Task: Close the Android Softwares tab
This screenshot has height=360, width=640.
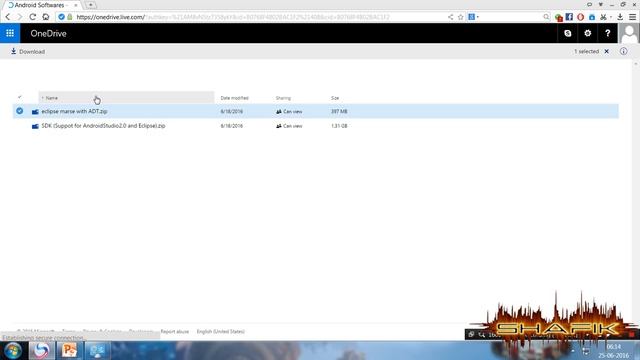Action: [76, 5]
